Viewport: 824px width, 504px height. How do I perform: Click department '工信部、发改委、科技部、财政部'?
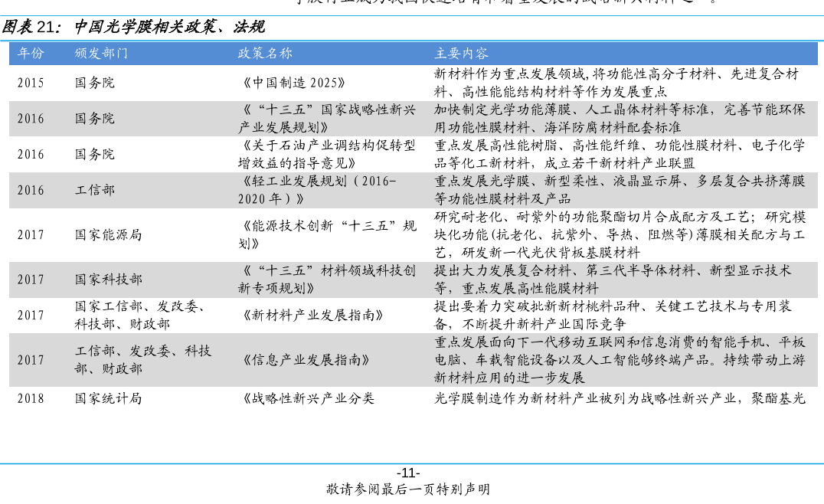pyautogui.click(x=143, y=359)
